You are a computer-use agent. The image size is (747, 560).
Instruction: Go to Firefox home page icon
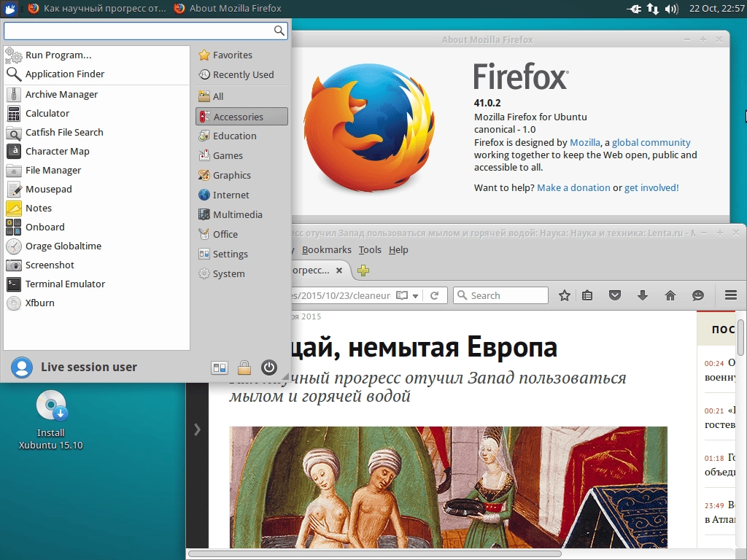[670, 296]
